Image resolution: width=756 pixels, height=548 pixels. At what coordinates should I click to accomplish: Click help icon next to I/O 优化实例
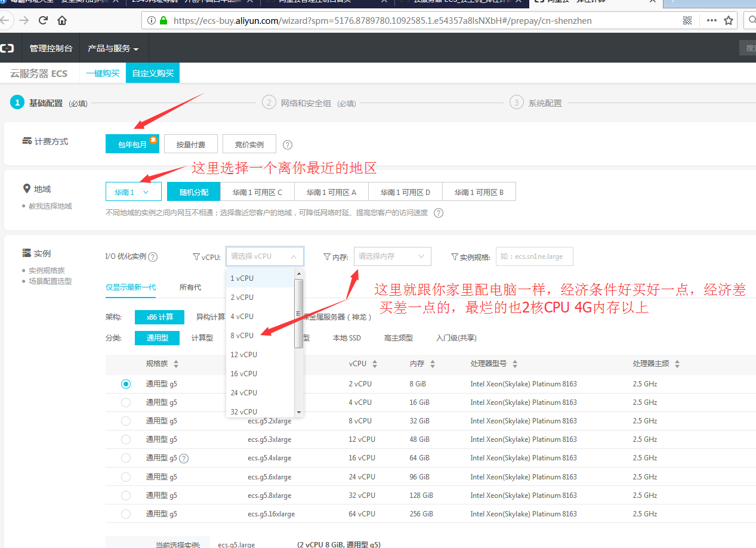click(153, 257)
